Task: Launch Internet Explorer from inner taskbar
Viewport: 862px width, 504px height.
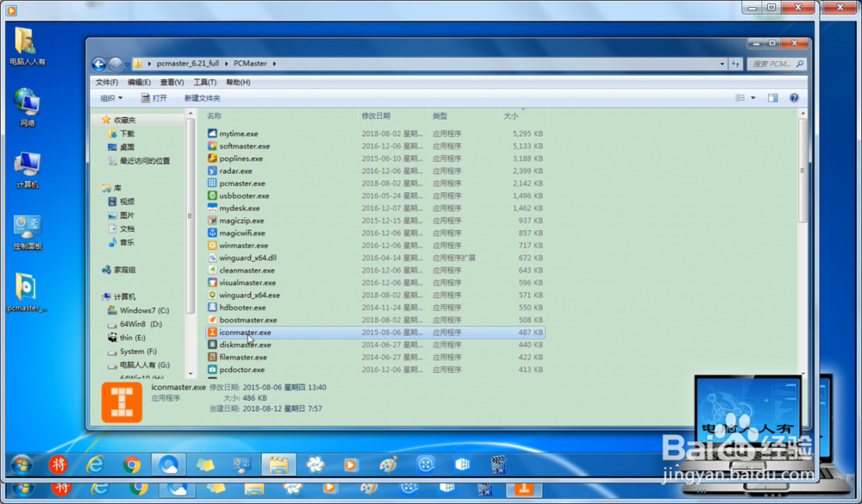Action: [95, 465]
